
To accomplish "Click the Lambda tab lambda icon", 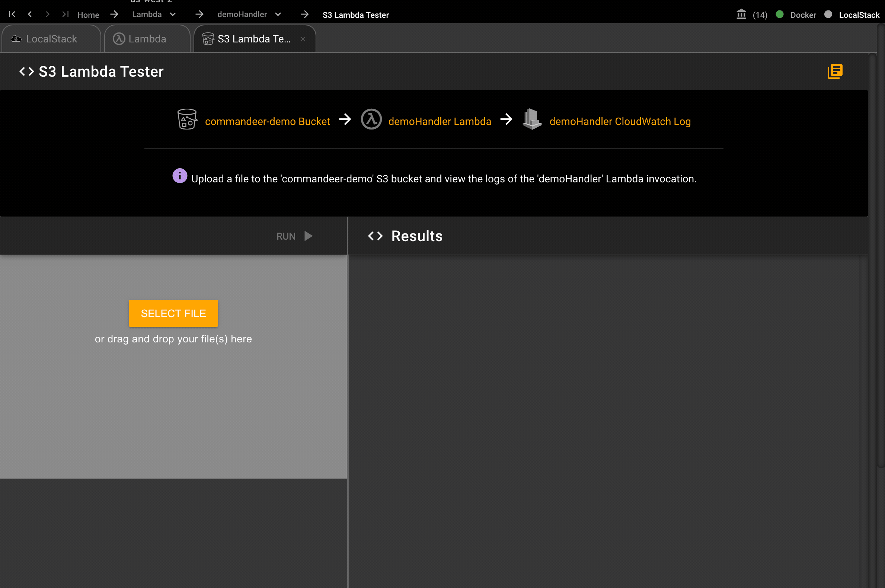I will pyautogui.click(x=119, y=39).
